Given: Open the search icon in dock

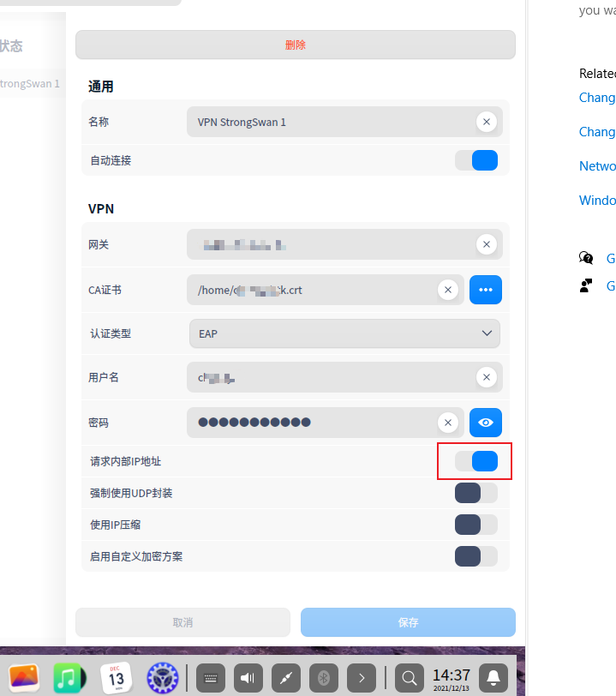Looking at the screenshot, I should pos(410,678).
